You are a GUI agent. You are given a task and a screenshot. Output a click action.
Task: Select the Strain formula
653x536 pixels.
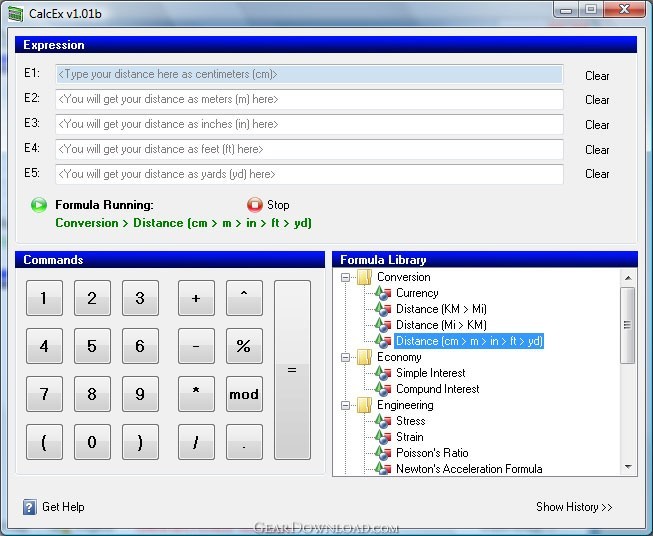coord(409,437)
